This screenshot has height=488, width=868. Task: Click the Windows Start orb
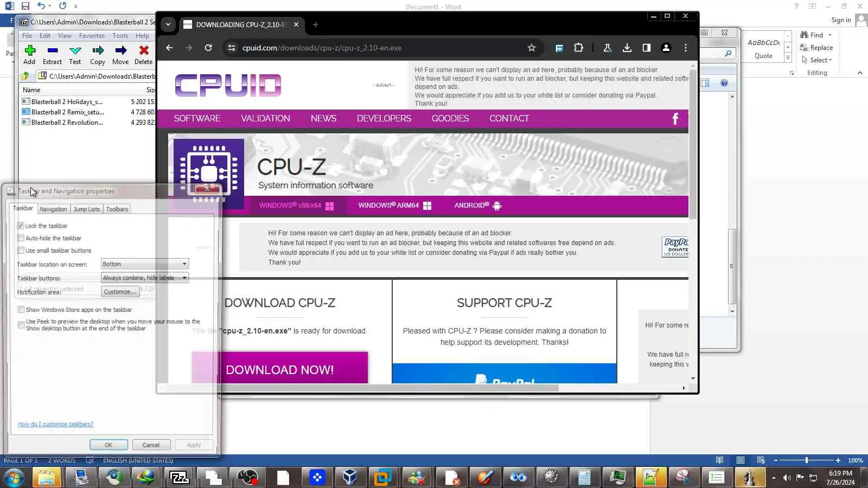coord(14,478)
